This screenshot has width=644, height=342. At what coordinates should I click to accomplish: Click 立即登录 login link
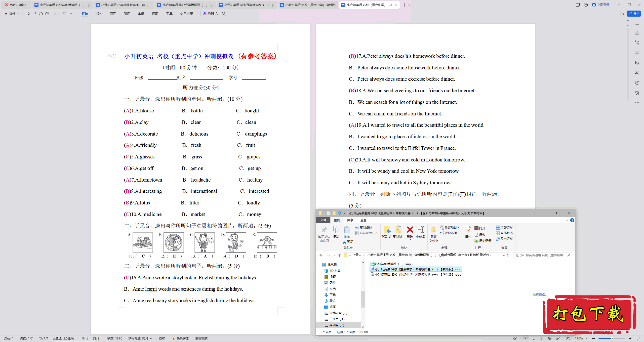tap(601, 5)
